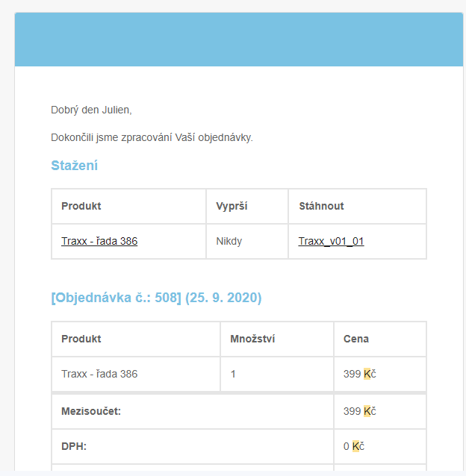Select the Vyprší column header
The image size is (466, 476).
(232, 206)
